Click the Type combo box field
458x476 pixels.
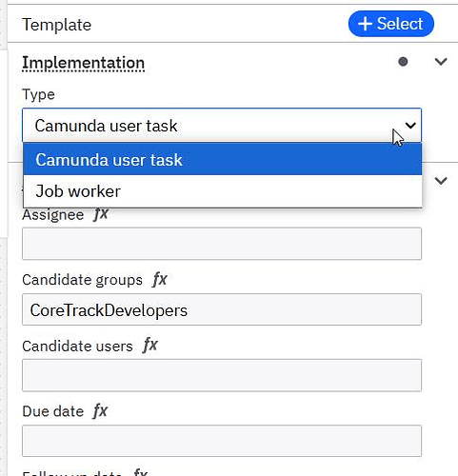pos(222,126)
